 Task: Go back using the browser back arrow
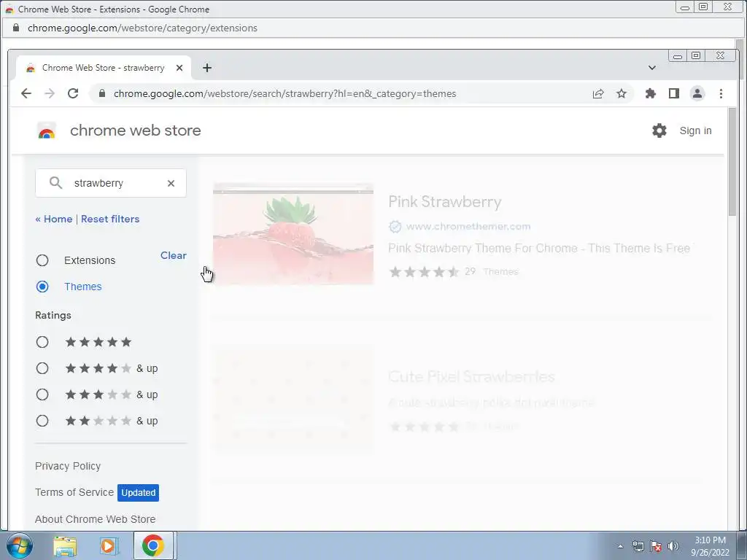point(26,93)
